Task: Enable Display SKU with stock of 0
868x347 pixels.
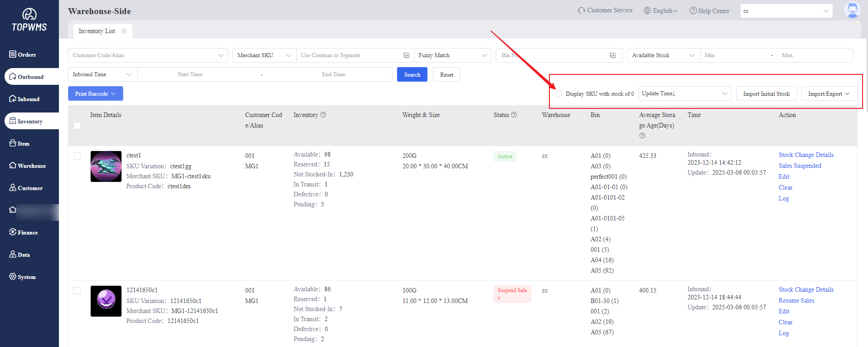Action: click(x=559, y=94)
